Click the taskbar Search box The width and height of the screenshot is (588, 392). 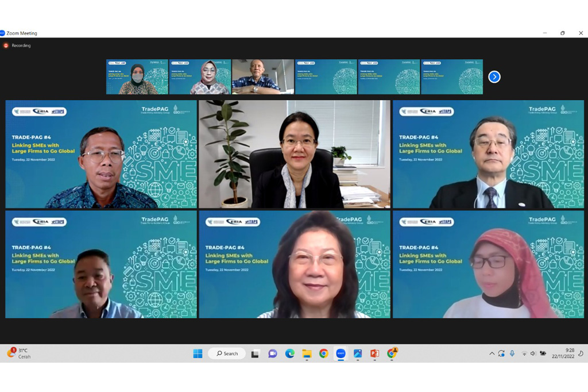pyautogui.click(x=227, y=353)
